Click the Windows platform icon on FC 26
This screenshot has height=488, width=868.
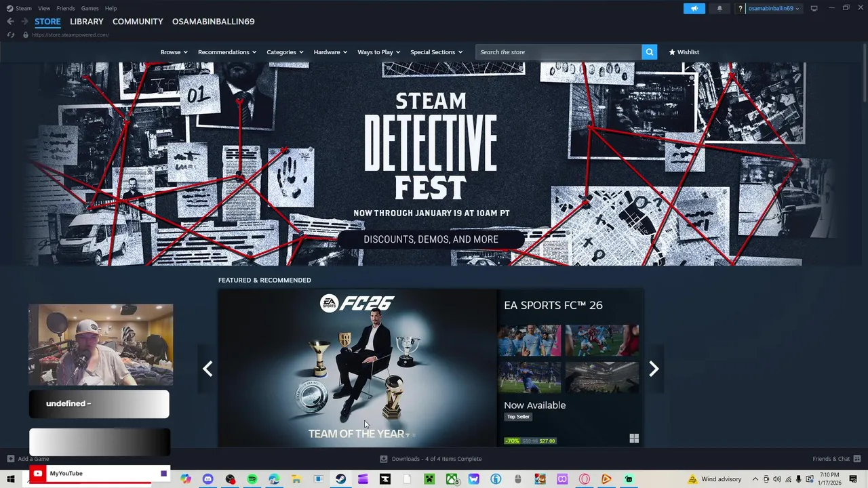tap(634, 439)
